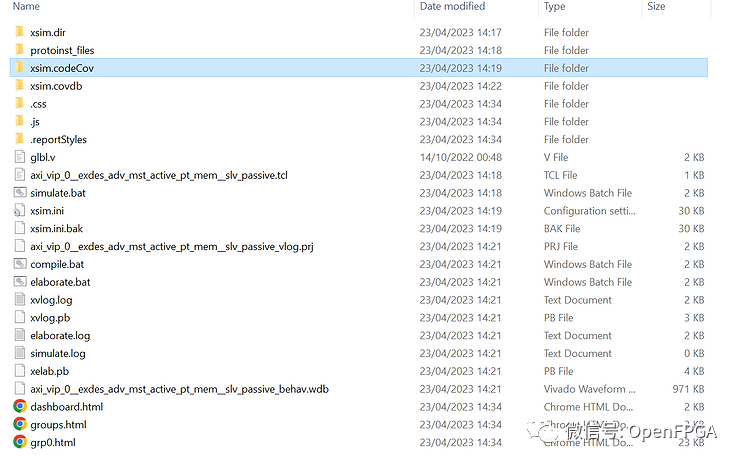
Task: Click the V File type entry
Action: [x=556, y=157]
